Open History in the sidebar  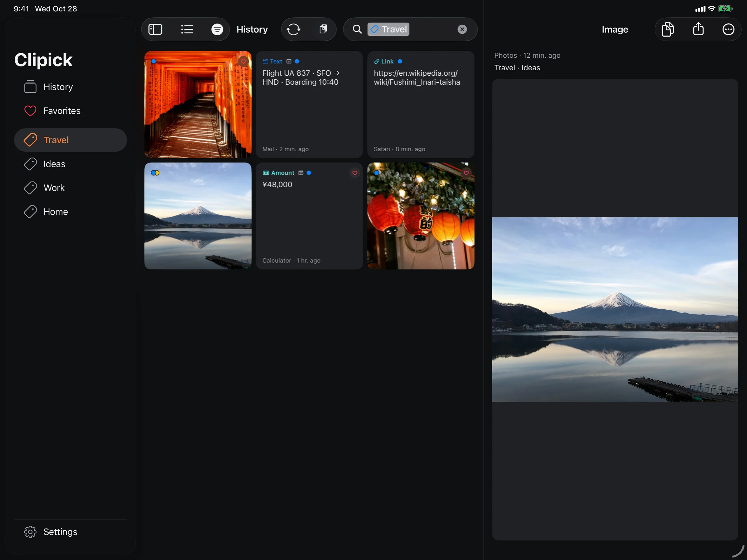(x=70, y=87)
